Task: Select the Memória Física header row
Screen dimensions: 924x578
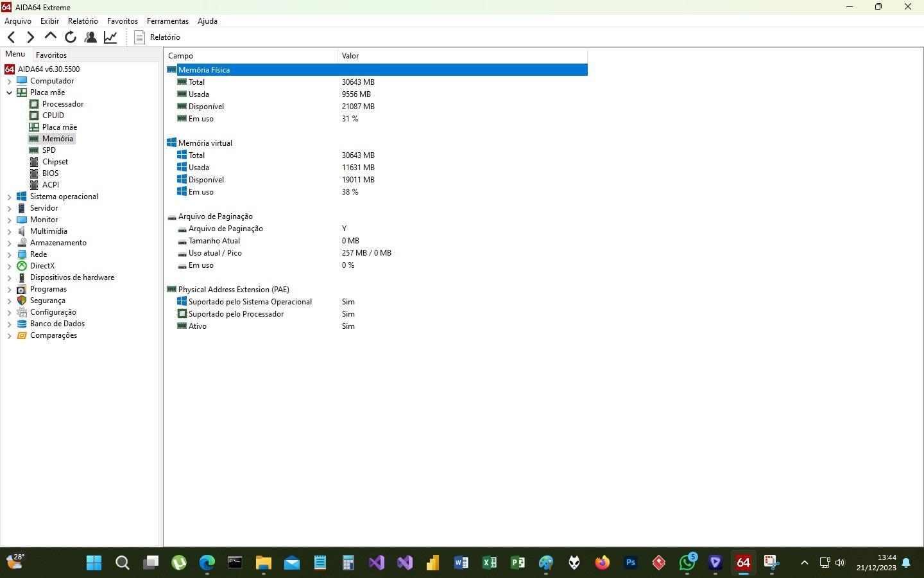Action: point(377,70)
